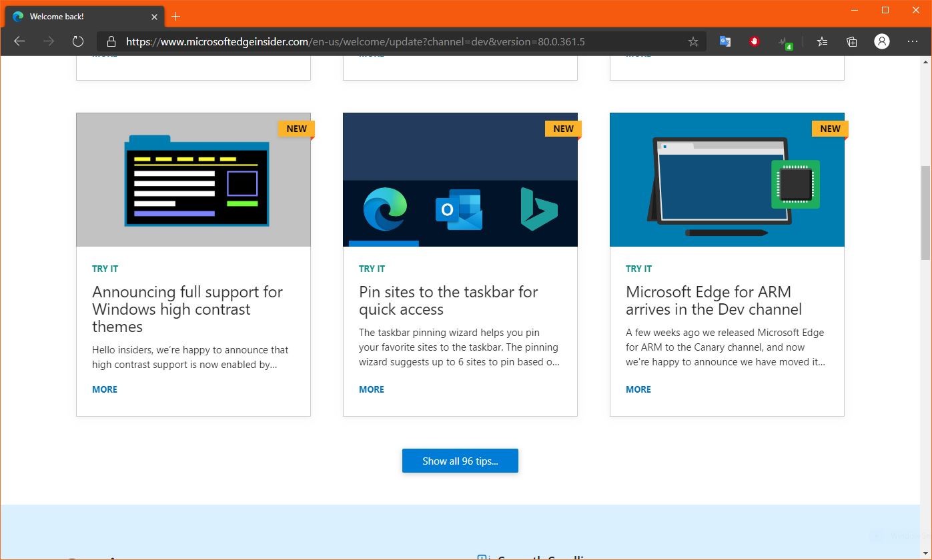Click the 'A few weeks ago' description text

pyautogui.click(x=725, y=347)
